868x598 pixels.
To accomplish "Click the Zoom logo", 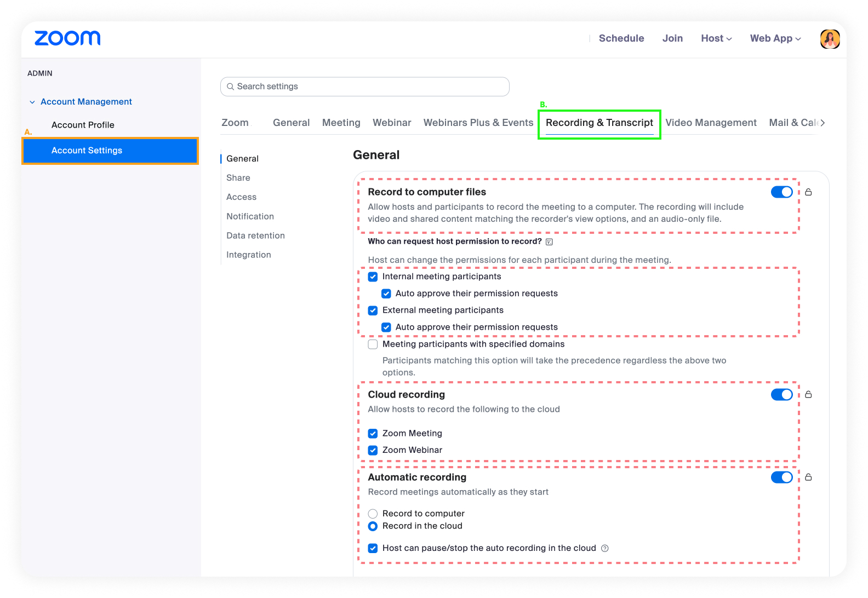I will point(67,38).
